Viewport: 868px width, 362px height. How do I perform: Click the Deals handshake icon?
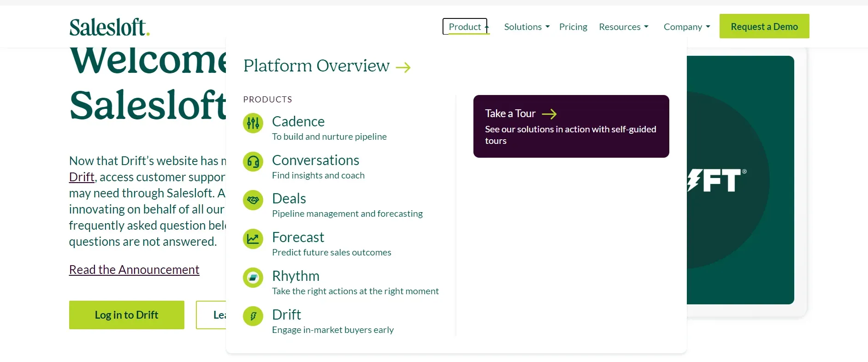pyautogui.click(x=253, y=200)
